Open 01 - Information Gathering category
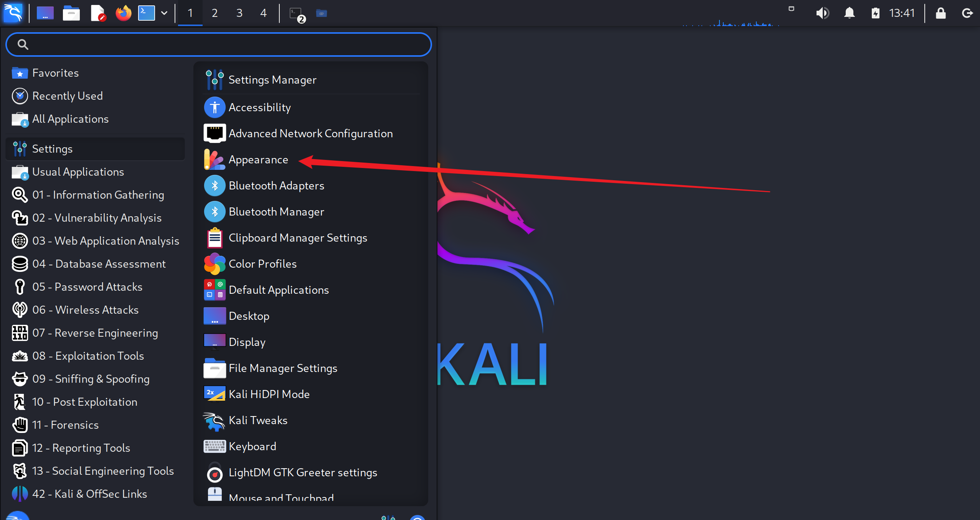This screenshot has width=980, height=520. tap(96, 195)
